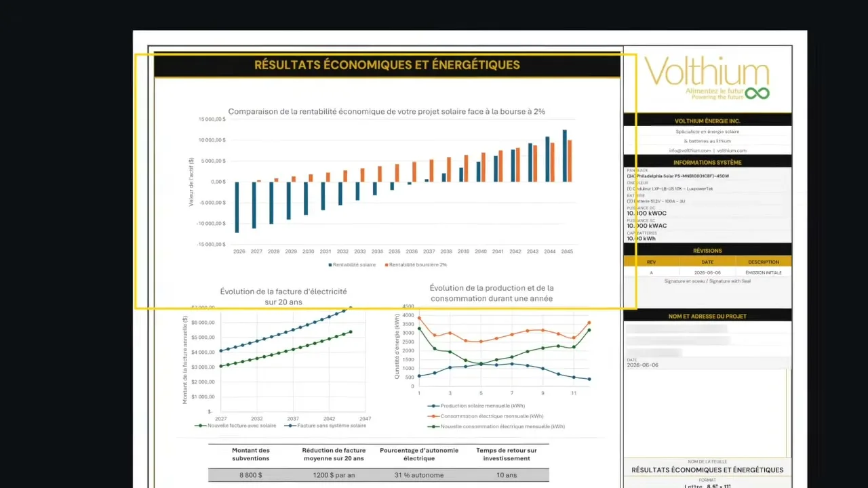The width and height of the screenshot is (868, 488).
Task: Click the 'Montant de la facture annuelle ($)' axis label
Action: pyautogui.click(x=184, y=359)
